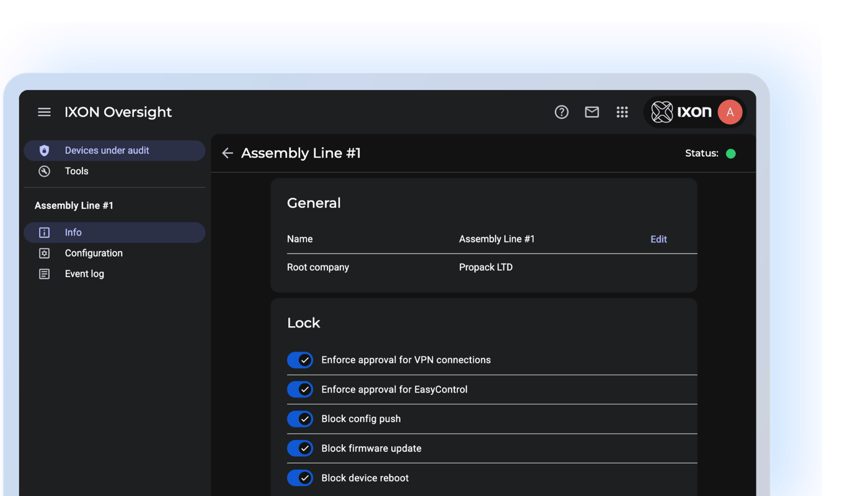Go back using the arrow beside Assembly Line #1

tap(228, 153)
